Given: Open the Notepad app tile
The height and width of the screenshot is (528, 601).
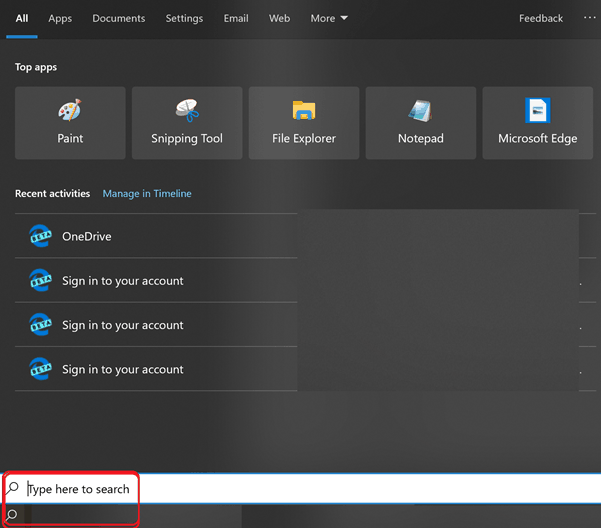Looking at the screenshot, I should point(421,123).
